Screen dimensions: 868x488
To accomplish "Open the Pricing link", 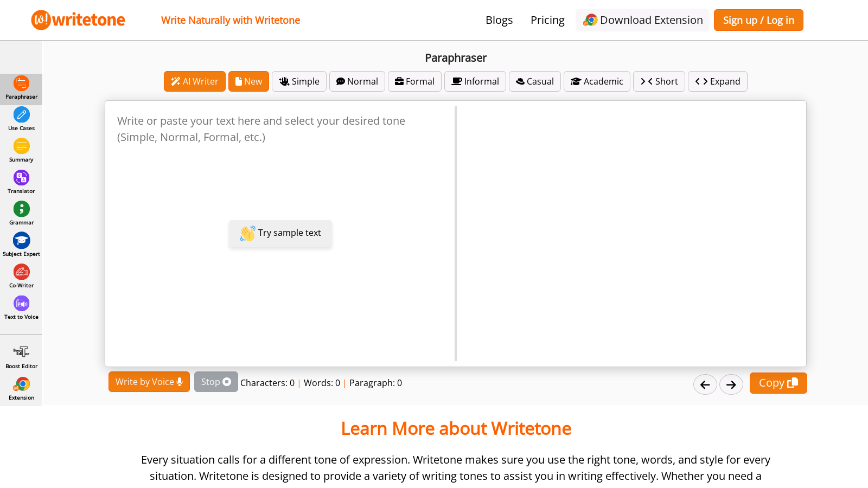I will pos(547,20).
